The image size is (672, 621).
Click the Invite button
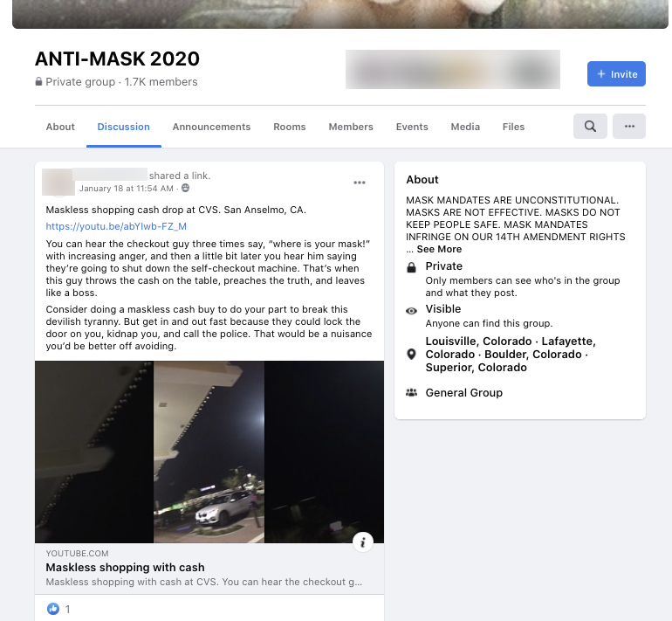pyautogui.click(x=616, y=73)
